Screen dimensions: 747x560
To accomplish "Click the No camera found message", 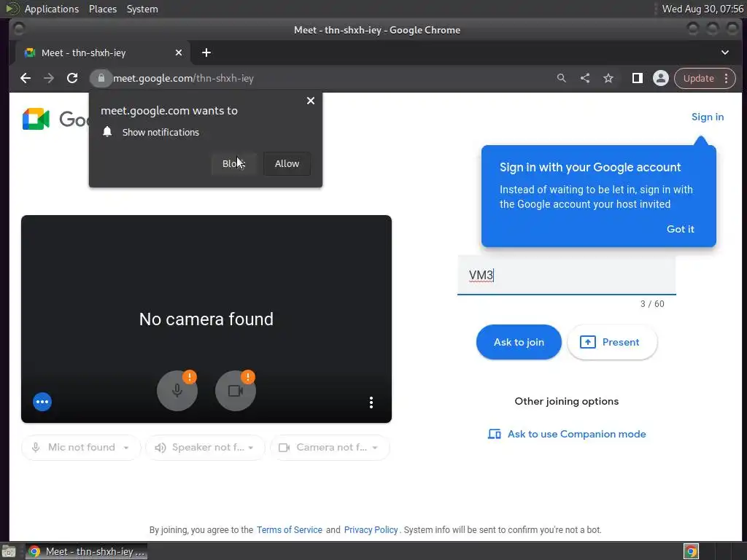I will coord(206,319).
